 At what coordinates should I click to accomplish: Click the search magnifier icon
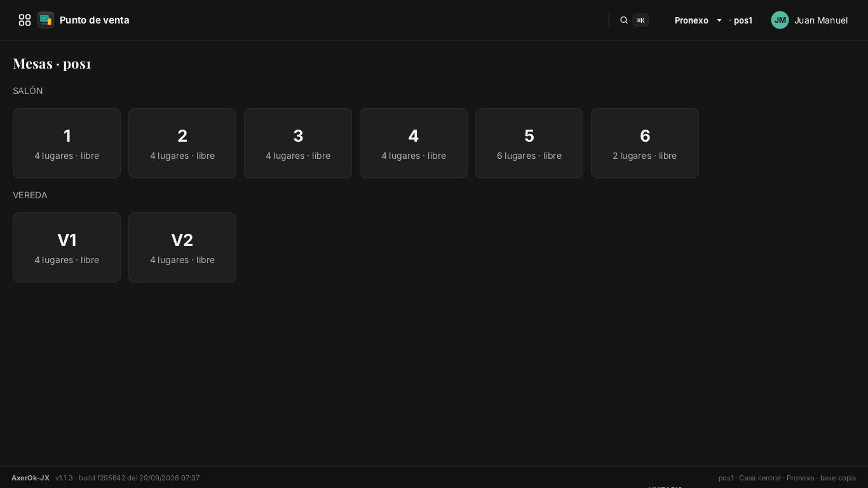pos(624,20)
